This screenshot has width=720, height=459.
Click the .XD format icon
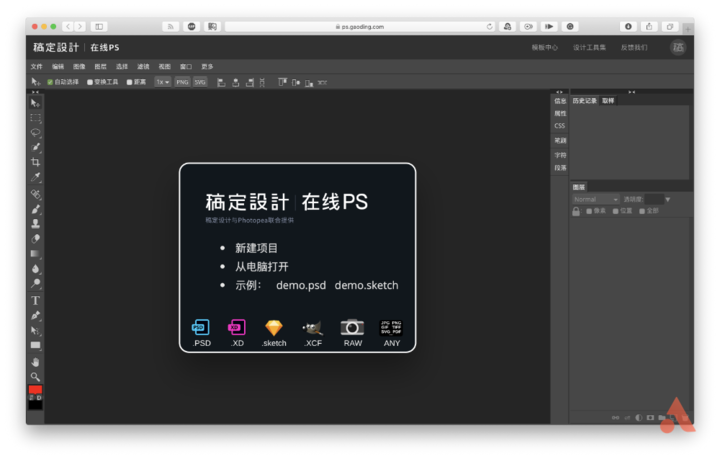tap(236, 327)
